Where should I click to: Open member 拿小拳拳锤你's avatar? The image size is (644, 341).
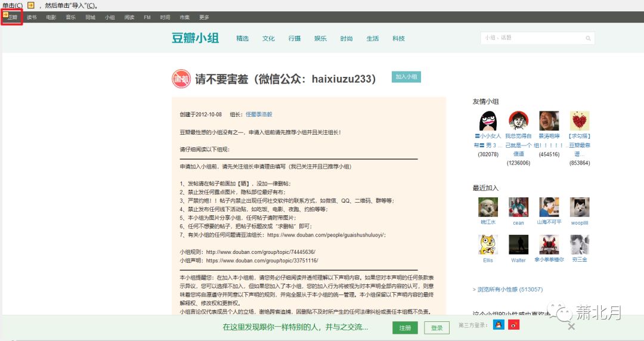point(549,245)
